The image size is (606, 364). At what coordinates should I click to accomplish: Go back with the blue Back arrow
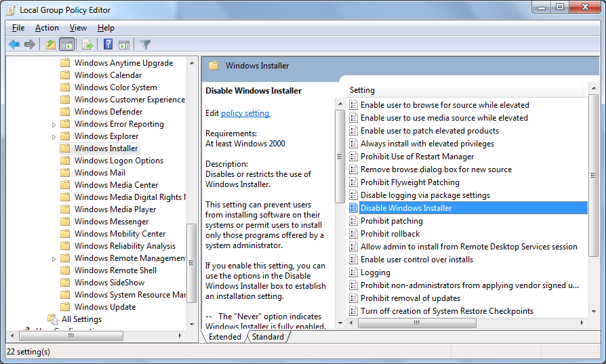[x=14, y=45]
